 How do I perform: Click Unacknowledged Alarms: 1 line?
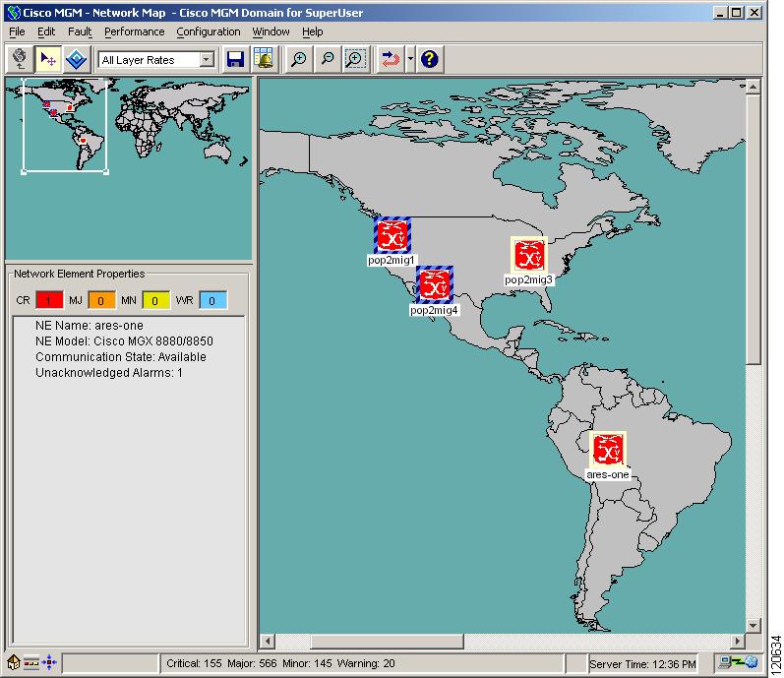pos(108,373)
